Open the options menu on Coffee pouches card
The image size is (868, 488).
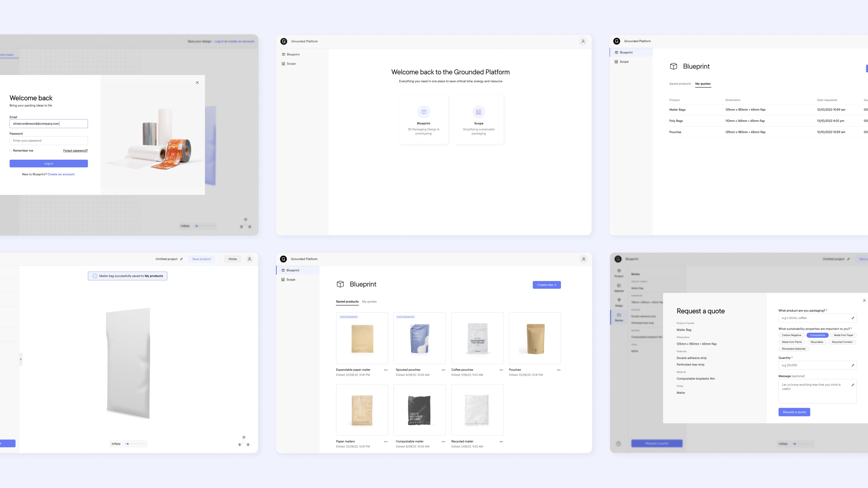coord(501,370)
